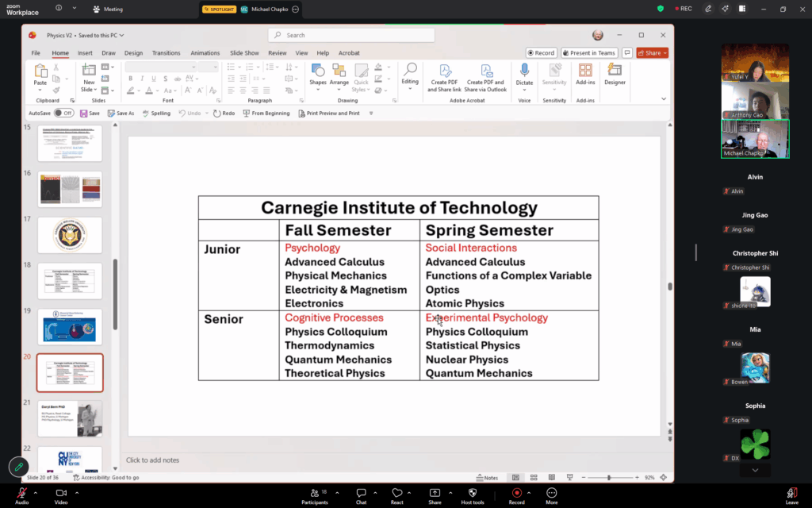
Task: Click the Dictate microphone icon
Action: click(524, 71)
